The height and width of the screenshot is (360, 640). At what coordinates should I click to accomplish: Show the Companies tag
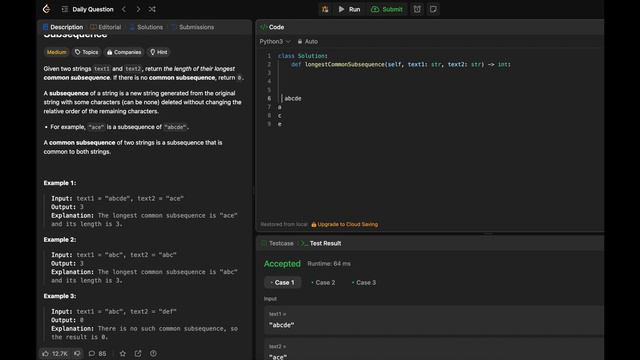click(124, 52)
